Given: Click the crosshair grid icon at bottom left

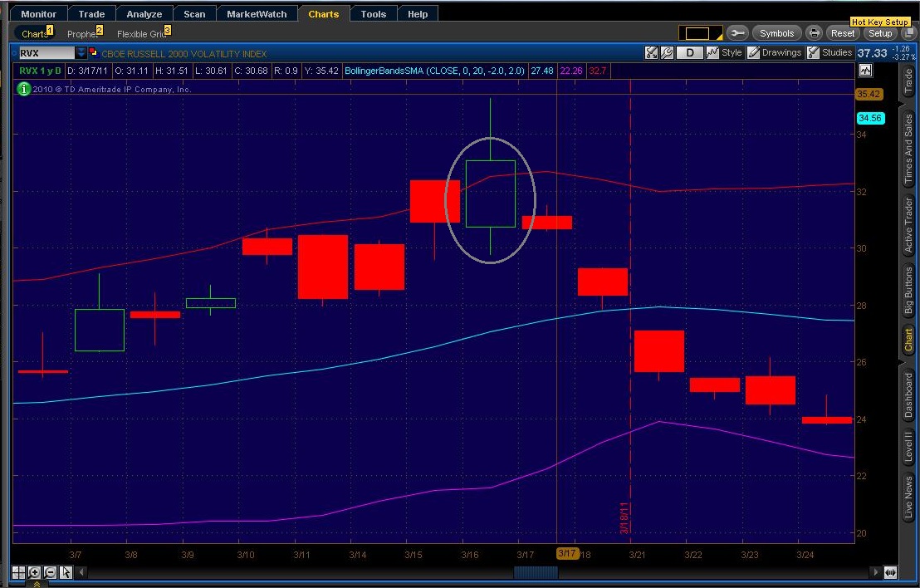Looking at the screenshot, I should click(x=18, y=572).
